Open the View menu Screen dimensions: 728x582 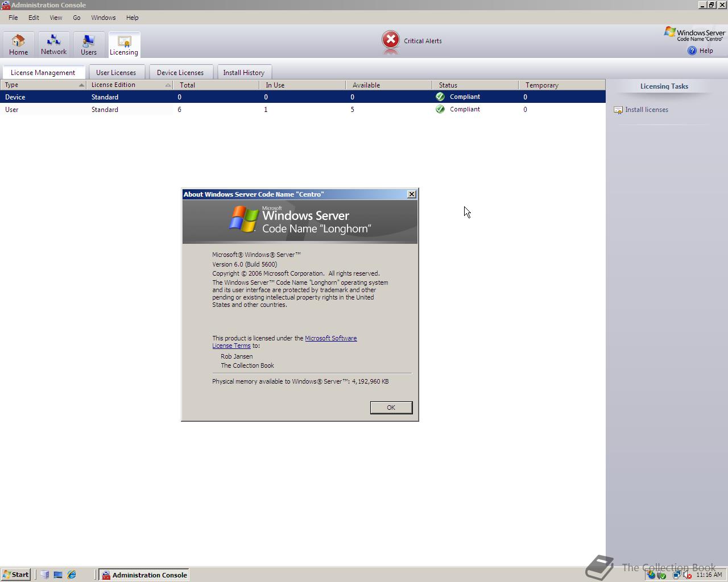56,18
